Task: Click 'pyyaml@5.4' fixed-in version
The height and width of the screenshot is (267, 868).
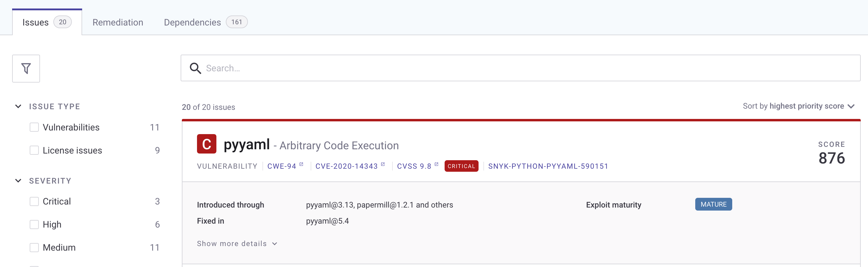Action: coord(327,221)
